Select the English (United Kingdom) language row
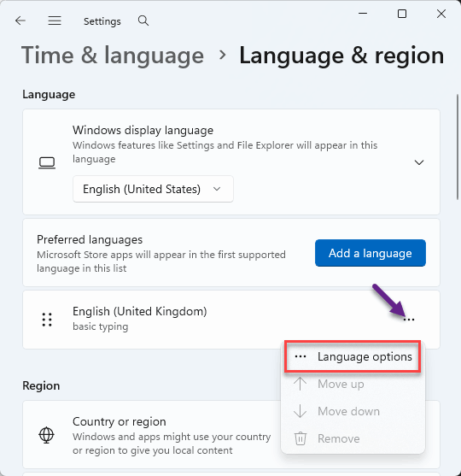Screen dimensions: 461x476 point(231,320)
